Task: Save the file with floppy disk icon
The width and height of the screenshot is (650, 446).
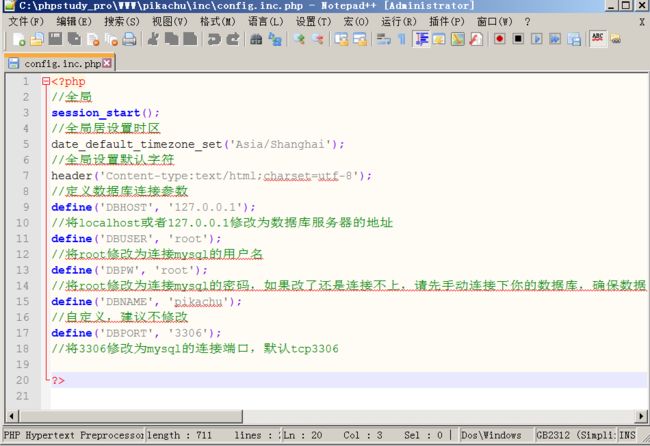Action: tap(55, 39)
